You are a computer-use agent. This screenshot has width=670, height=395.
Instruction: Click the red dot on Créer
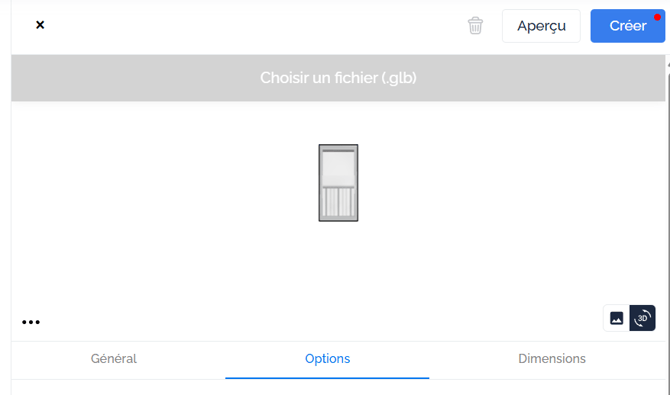[657, 18]
